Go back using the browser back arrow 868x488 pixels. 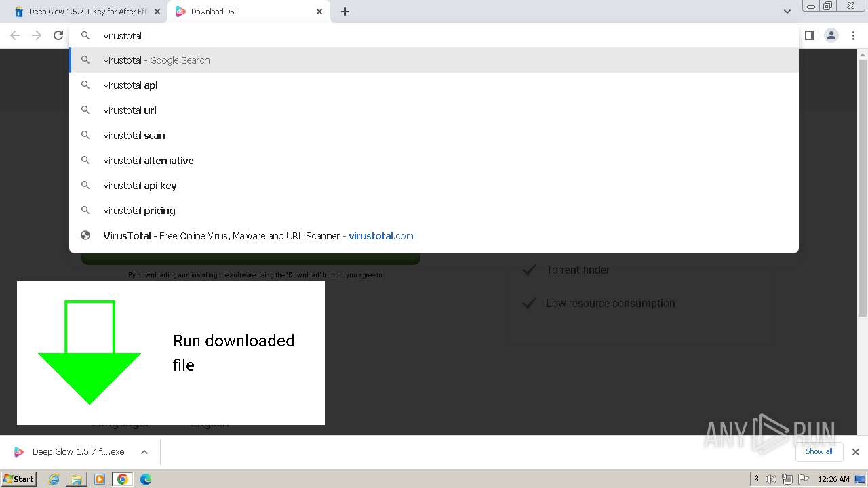15,35
